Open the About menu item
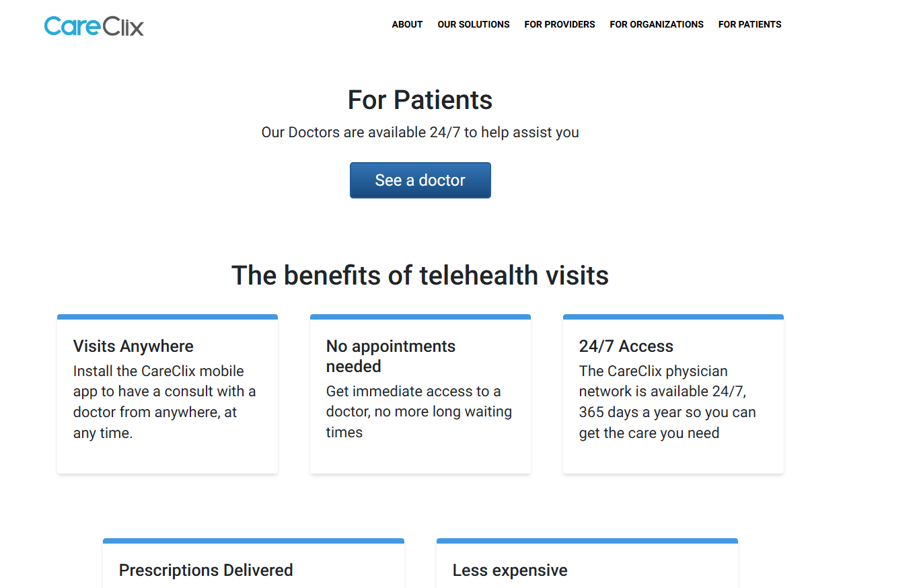 (x=407, y=24)
